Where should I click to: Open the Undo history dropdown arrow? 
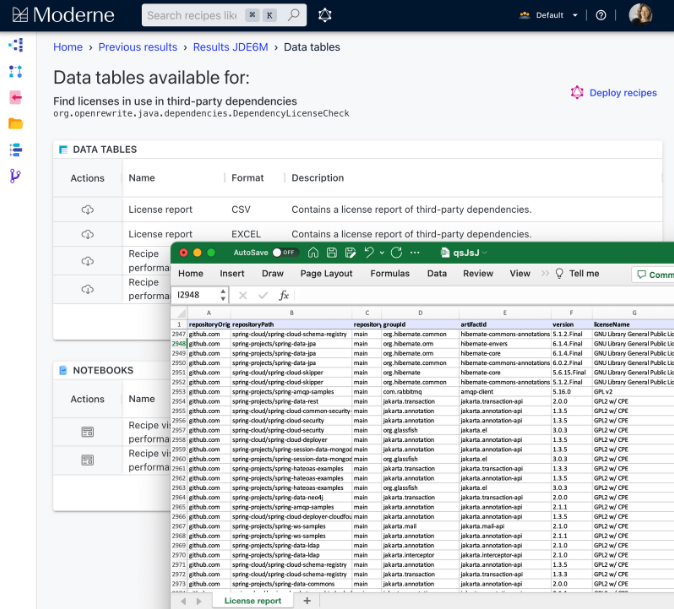[382, 253]
